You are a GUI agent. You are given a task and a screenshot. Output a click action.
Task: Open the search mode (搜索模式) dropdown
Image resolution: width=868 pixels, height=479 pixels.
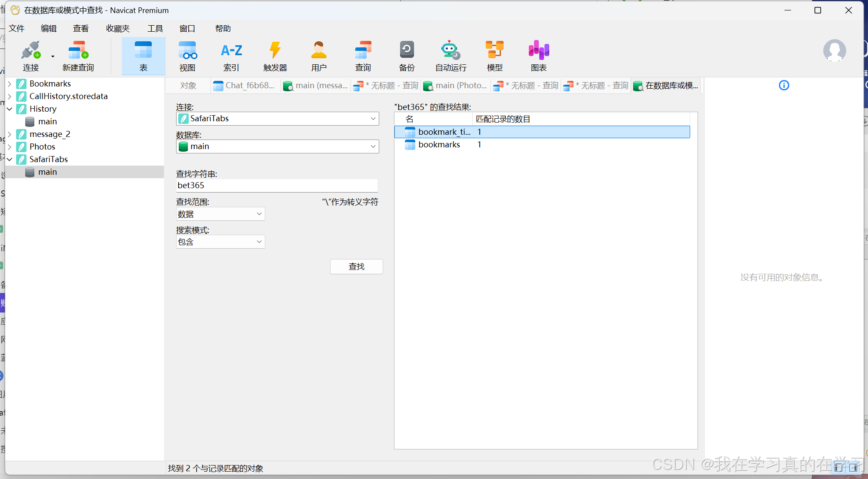259,242
